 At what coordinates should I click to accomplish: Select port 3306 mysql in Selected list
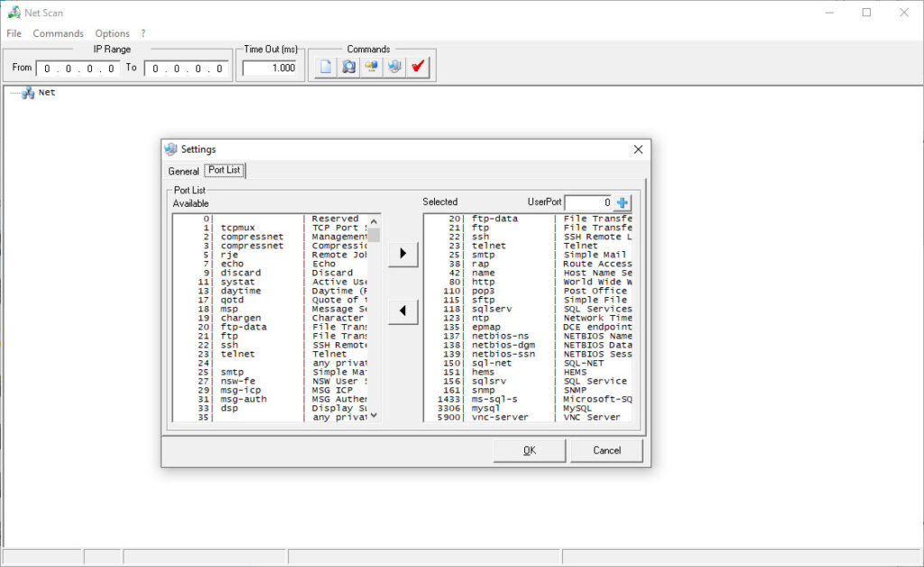(x=528, y=408)
